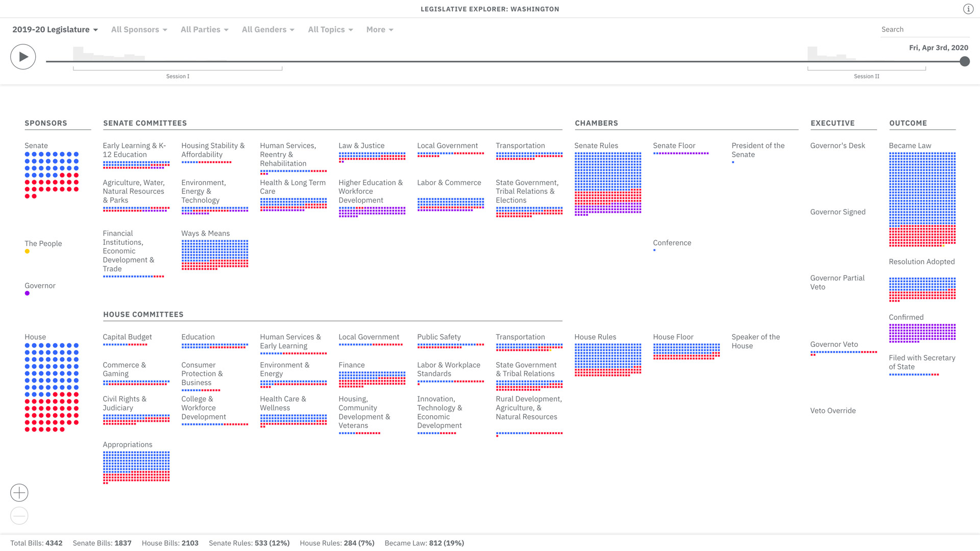Expand the All Parties filter

(x=205, y=30)
